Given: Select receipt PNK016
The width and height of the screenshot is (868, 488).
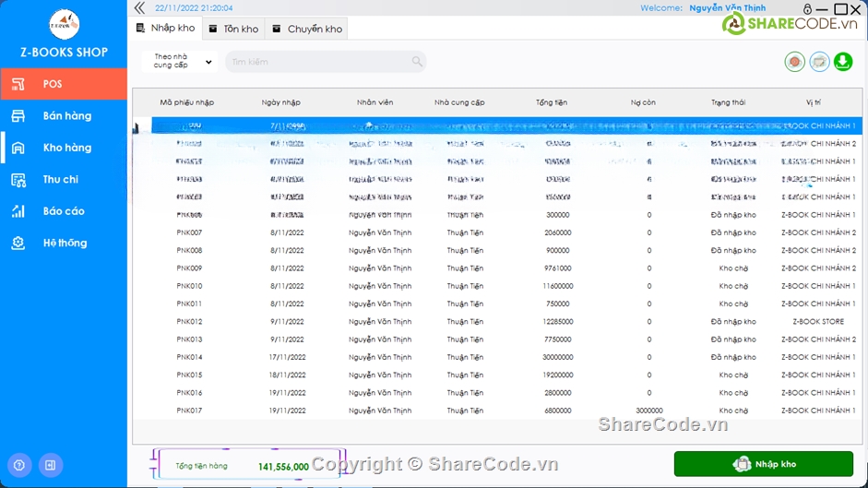Looking at the screenshot, I should (189, 393).
